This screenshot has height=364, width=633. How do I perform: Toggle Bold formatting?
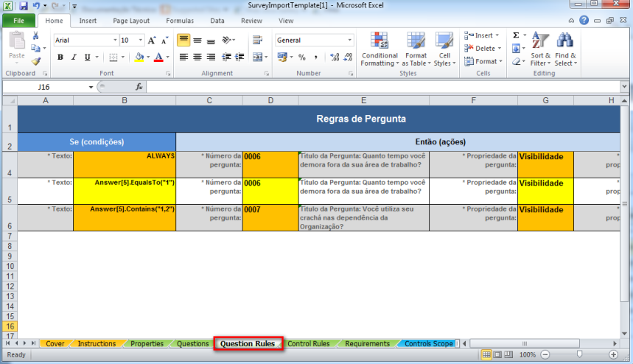coord(60,57)
